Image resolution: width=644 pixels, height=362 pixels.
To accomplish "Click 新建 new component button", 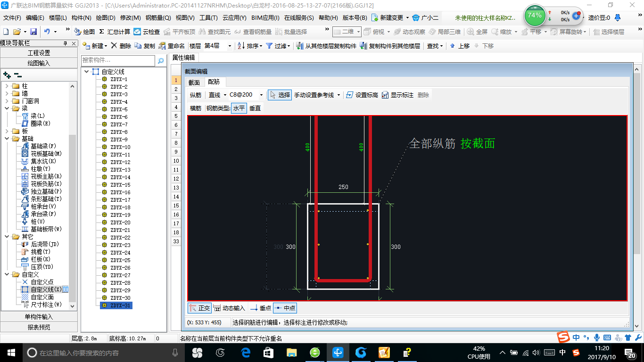I will pyautogui.click(x=95, y=46).
